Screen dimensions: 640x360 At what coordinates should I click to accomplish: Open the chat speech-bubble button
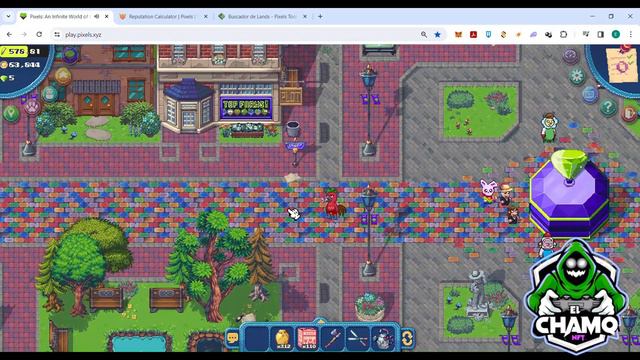[232, 338]
